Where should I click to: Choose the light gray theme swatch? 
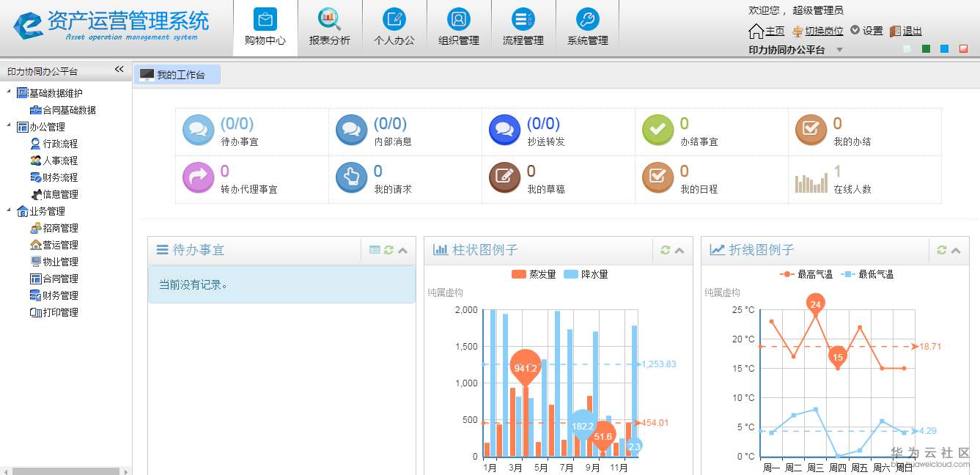pyautogui.click(x=907, y=49)
